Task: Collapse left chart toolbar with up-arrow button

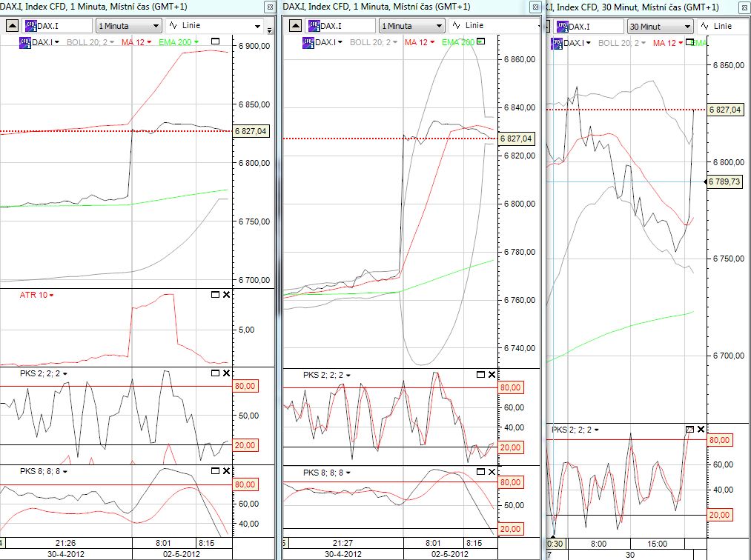Action: (12, 25)
